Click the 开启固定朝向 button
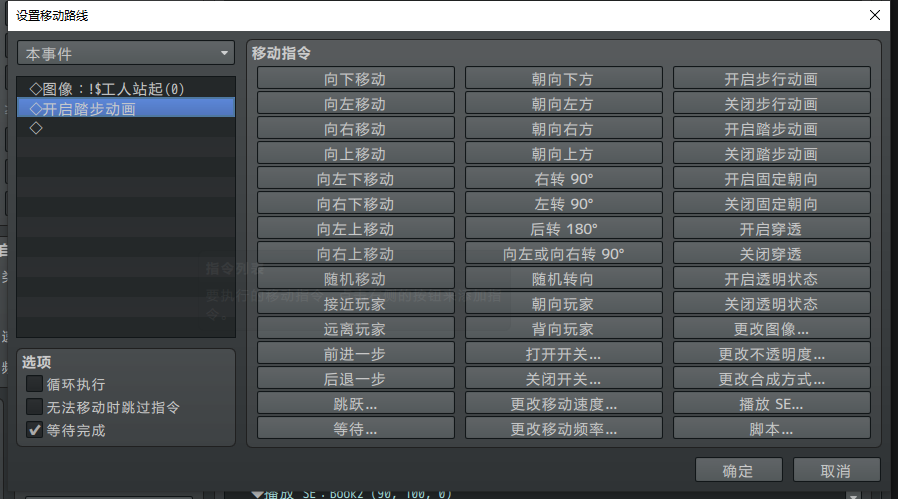Screen dimensions: 898x499 [771, 179]
